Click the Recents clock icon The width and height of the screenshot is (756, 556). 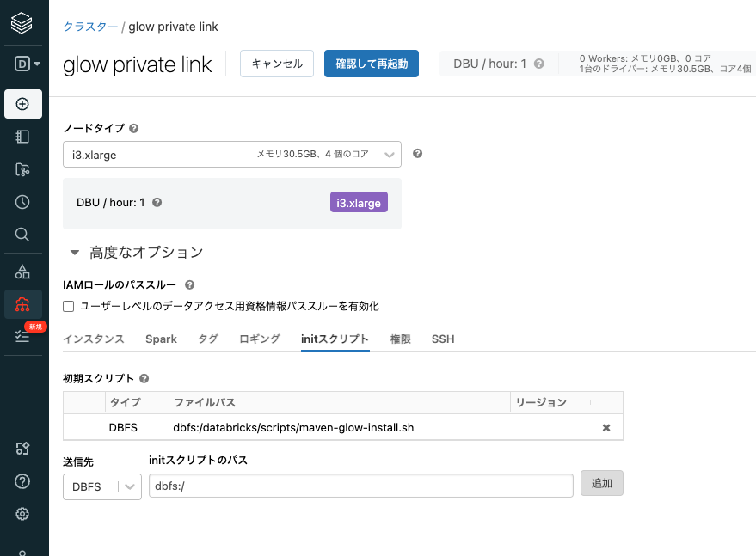23,201
